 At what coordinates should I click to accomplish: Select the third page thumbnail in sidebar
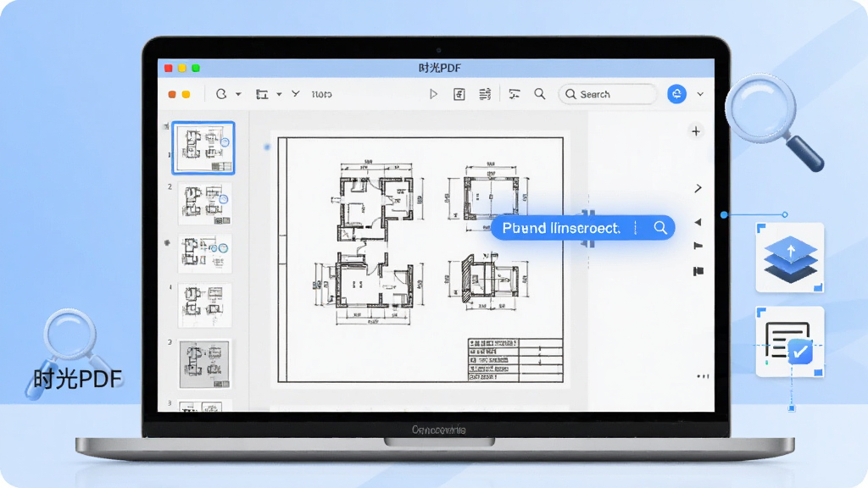point(204,253)
